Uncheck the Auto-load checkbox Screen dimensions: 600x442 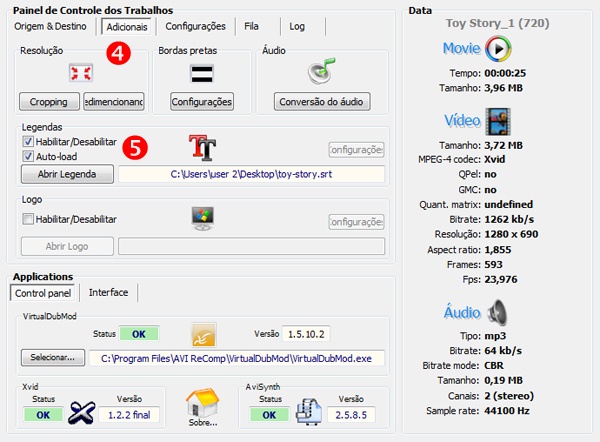[x=28, y=156]
